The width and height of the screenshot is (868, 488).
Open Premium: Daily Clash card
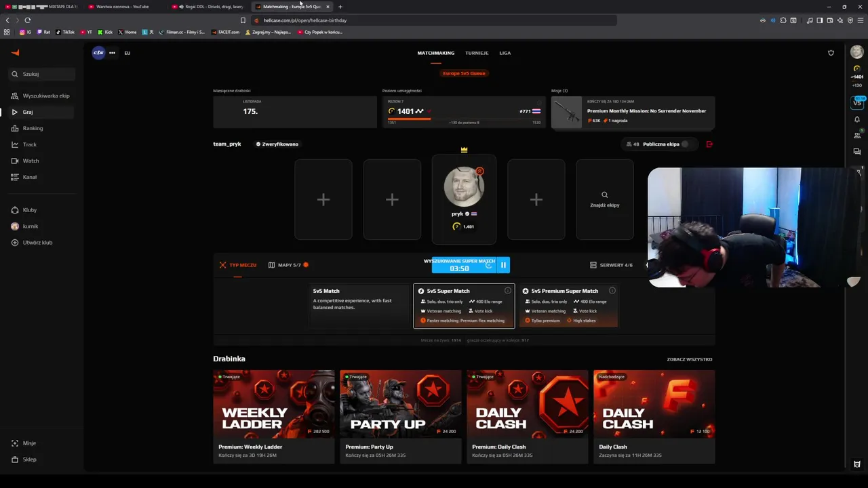(x=527, y=417)
